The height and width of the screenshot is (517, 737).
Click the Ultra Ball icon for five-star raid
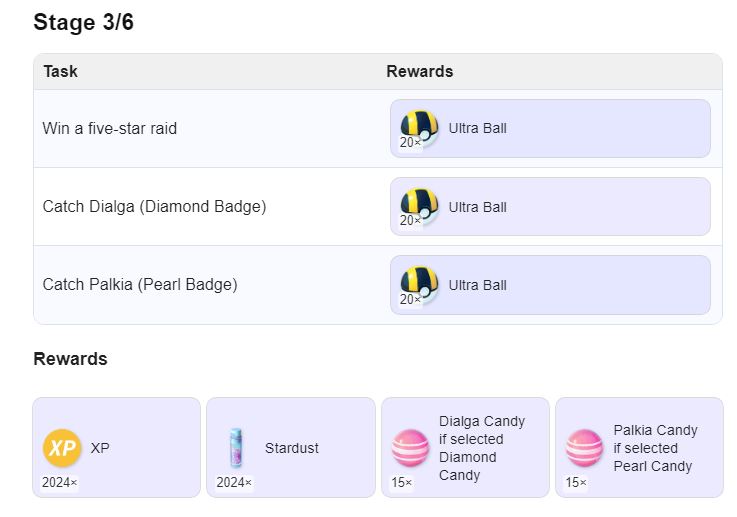[x=419, y=127]
